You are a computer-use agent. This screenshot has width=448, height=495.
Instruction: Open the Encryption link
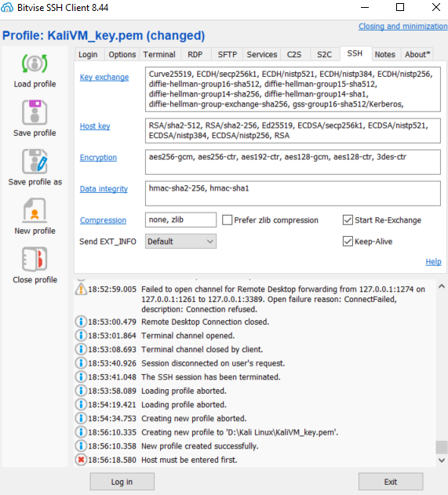click(98, 157)
